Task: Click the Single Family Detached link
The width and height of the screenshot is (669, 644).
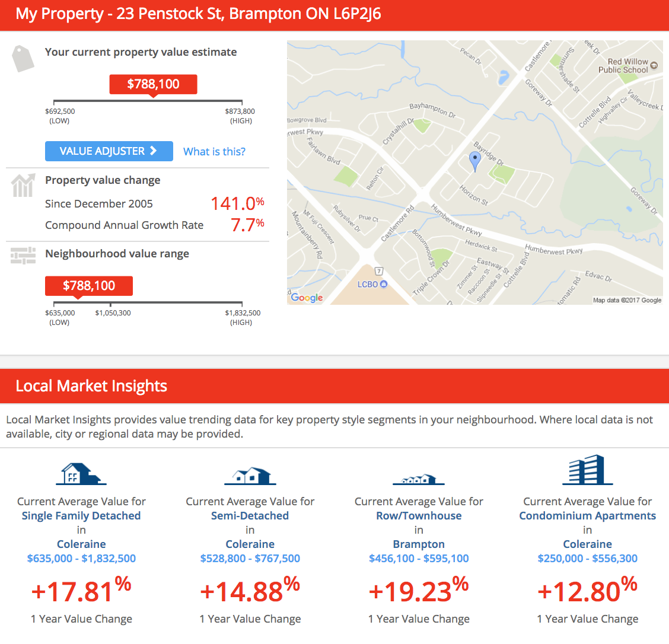Action: [81, 516]
